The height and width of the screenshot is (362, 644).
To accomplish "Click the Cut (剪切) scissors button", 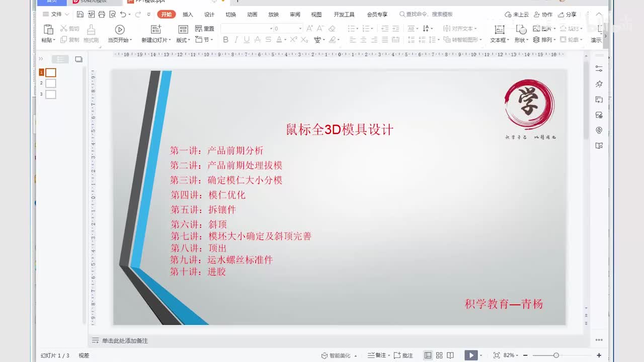I will pyautogui.click(x=70, y=29).
